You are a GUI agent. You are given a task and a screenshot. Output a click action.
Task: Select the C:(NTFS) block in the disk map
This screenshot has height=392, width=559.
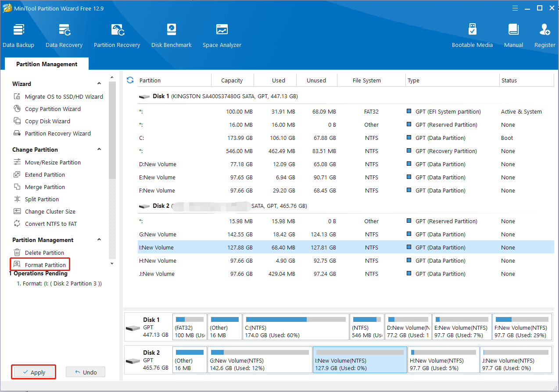(x=296, y=327)
